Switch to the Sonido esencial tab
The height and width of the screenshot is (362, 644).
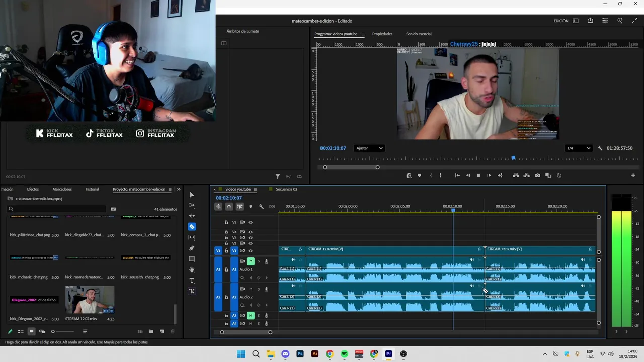[419, 34]
